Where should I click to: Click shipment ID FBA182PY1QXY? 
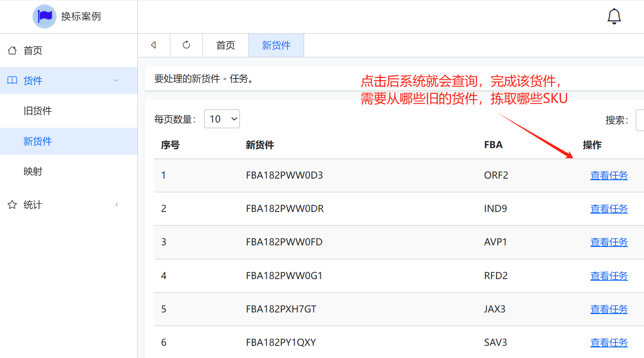point(281,343)
